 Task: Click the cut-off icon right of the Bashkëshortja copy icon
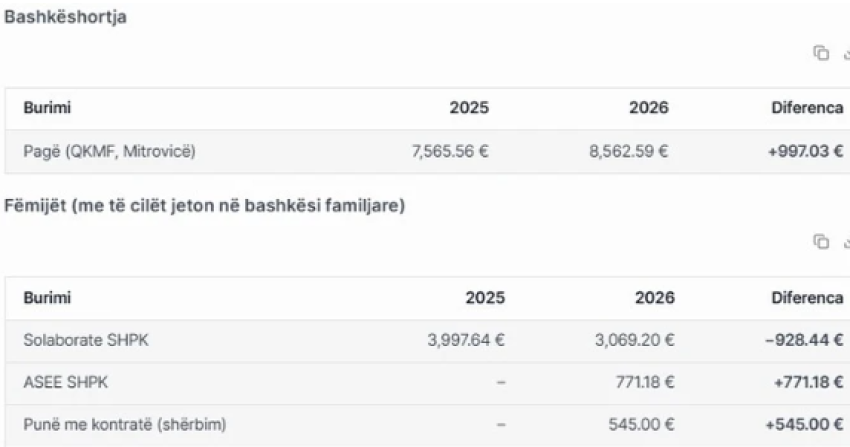point(846,54)
